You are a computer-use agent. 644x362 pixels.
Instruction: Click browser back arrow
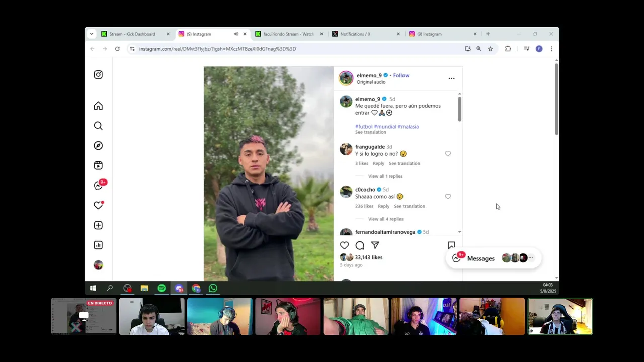(92, 49)
